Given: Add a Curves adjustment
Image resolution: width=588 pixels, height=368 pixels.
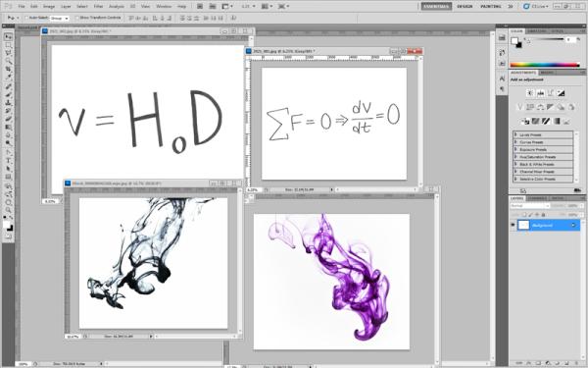Looking at the screenshot, I should 551,93.
